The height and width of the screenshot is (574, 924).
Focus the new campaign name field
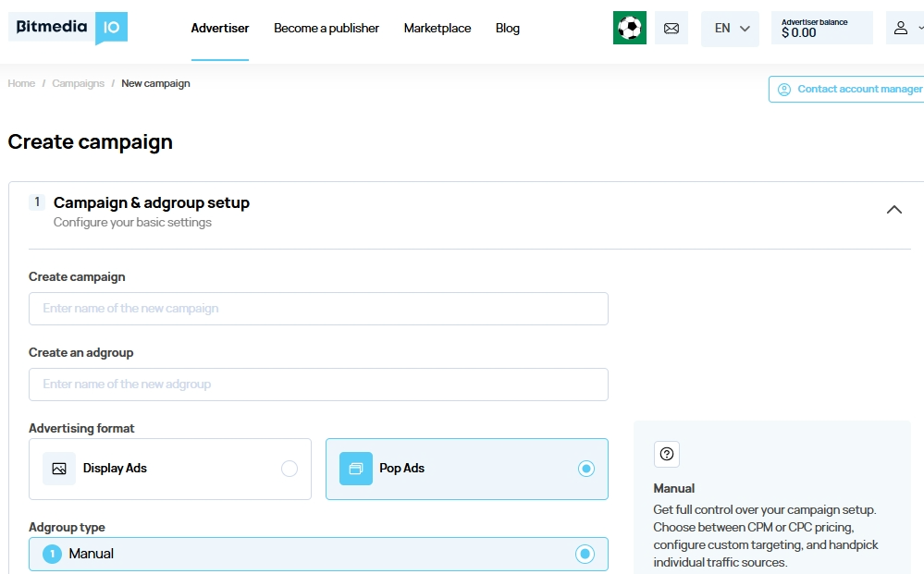(318, 309)
